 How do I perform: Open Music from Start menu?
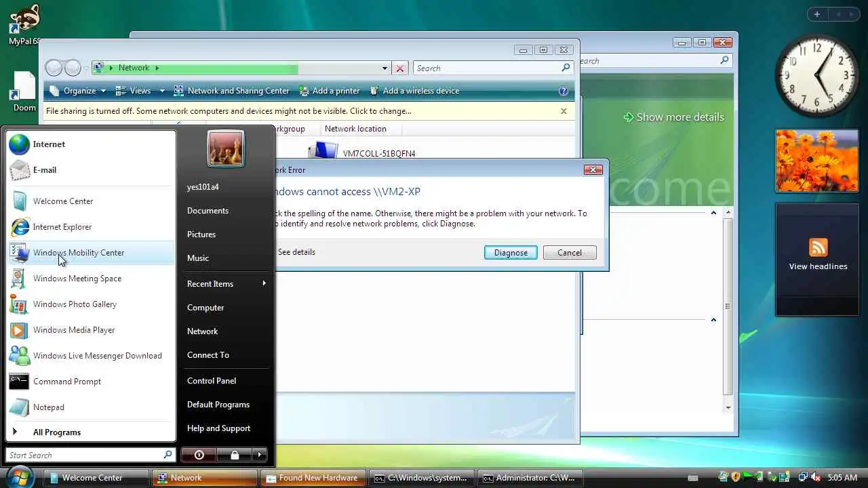pyautogui.click(x=226, y=258)
